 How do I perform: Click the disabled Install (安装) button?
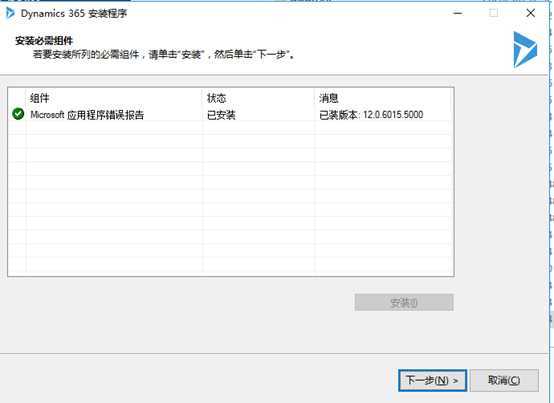pos(404,302)
